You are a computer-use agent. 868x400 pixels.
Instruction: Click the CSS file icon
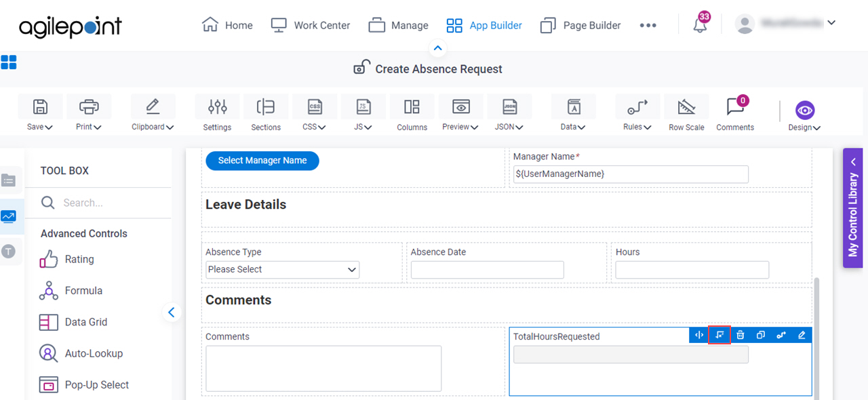click(315, 106)
